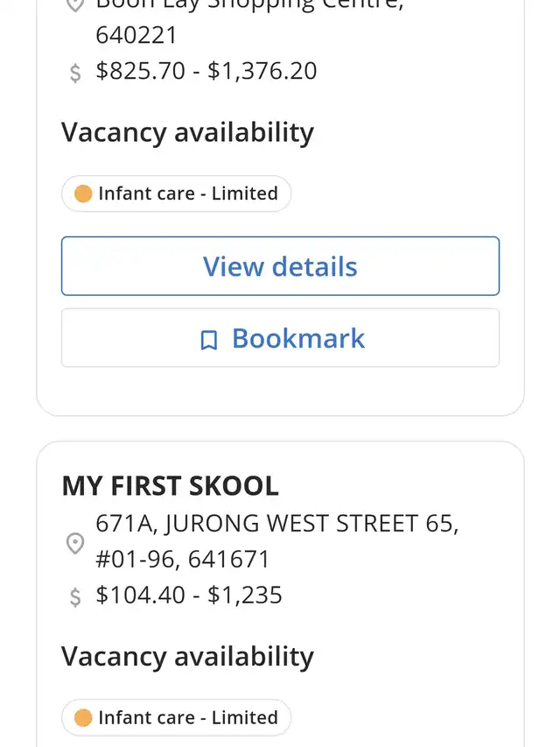Click the 671A, Jurong West Street 65 address
The height and width of the screenshot is (747, 560).
coord(276,524)
